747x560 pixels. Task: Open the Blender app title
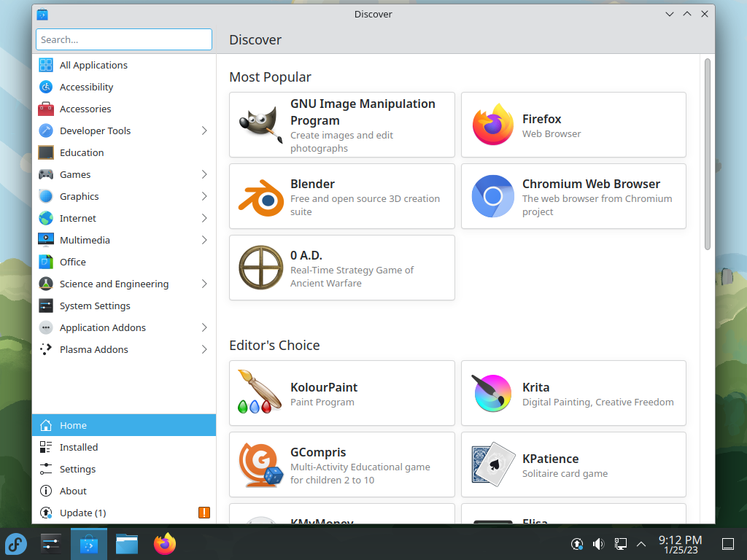(x=312, y=184)
